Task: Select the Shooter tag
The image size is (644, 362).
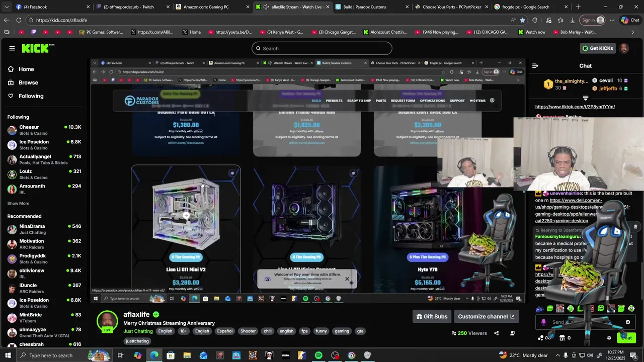Action: 248,331
